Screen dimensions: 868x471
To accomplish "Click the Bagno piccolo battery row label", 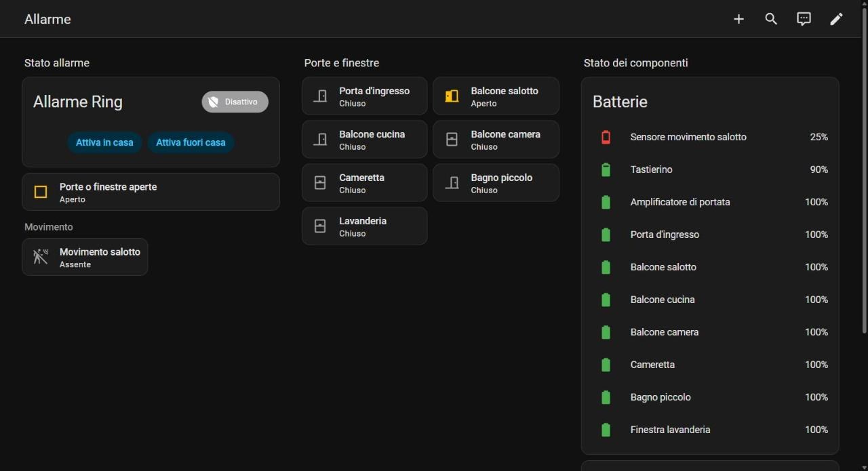I will [x=660, y=397].
